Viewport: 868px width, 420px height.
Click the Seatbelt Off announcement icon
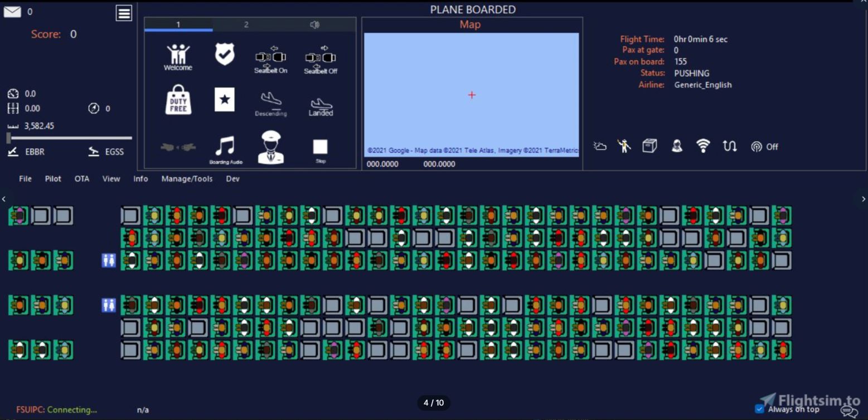321,59
